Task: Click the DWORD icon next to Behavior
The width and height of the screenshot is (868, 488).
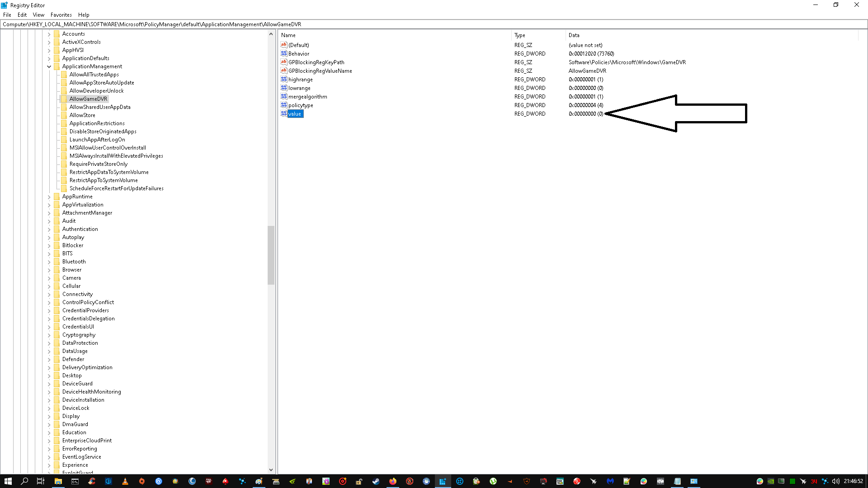Action: pos(284,53)
